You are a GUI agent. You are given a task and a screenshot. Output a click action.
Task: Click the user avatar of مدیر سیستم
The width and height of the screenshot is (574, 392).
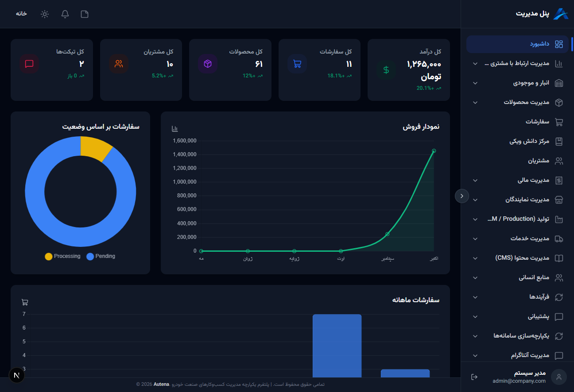click(559, 377)
